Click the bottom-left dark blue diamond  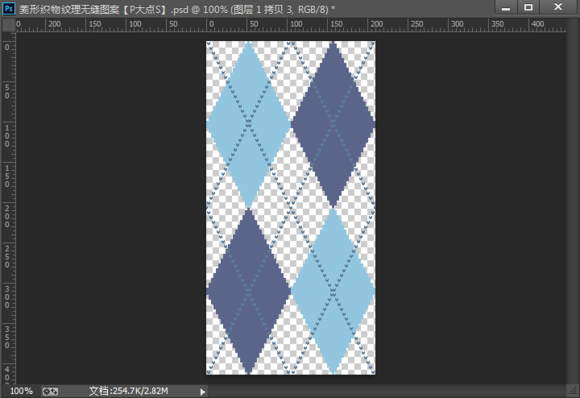[x=249, y=291]
